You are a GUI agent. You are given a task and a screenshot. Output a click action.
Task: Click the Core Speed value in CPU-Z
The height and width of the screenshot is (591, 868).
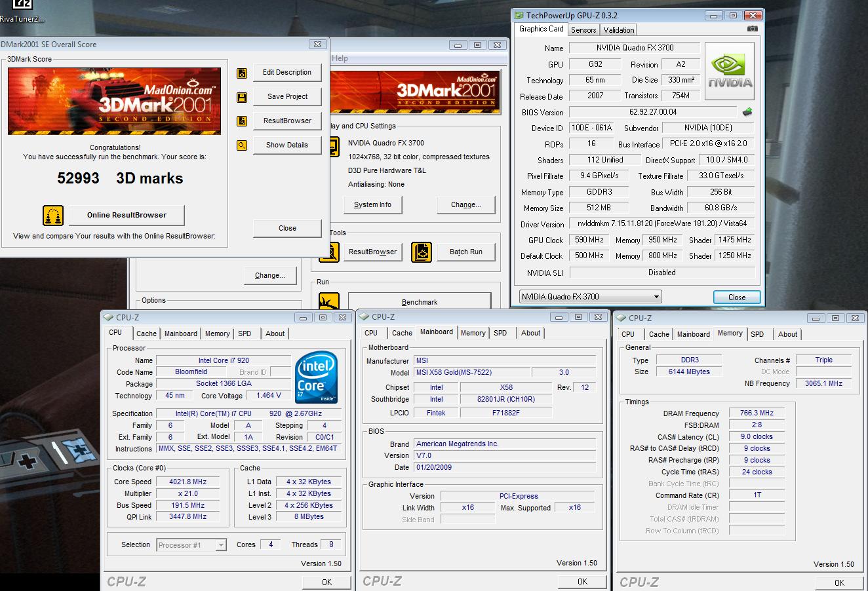[x=187, y=482]
